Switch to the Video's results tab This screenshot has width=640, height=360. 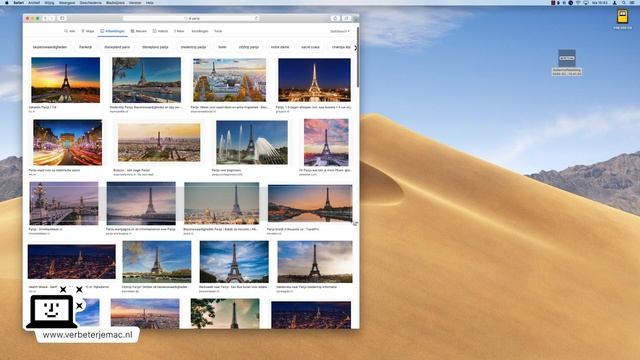160,31
